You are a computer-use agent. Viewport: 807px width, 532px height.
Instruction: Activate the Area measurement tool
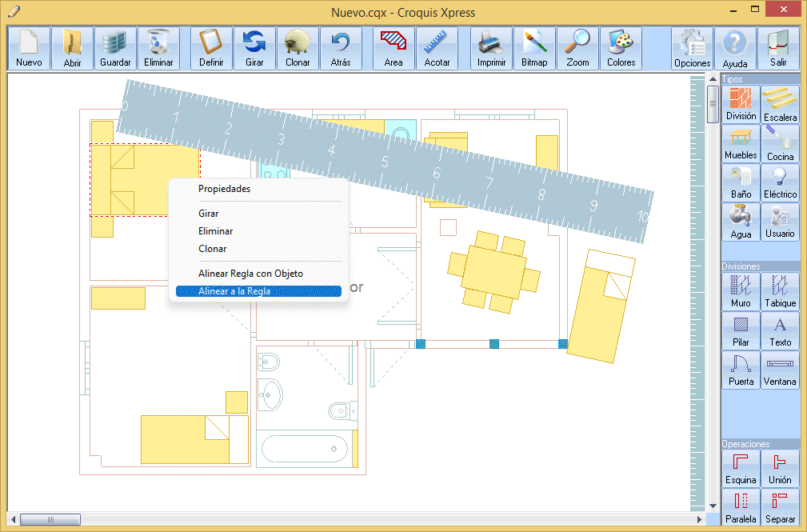tap(394, 48)
